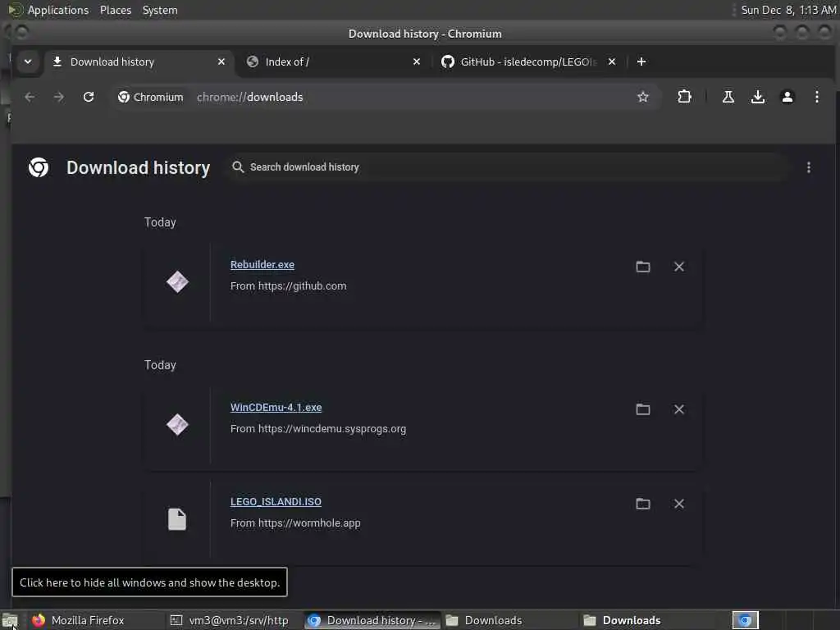Image resolution: width=840 pixels, height=630 pixels.
Task: Remove WinCDEmu-4.1.exe from the list
Action: point(678,410)
